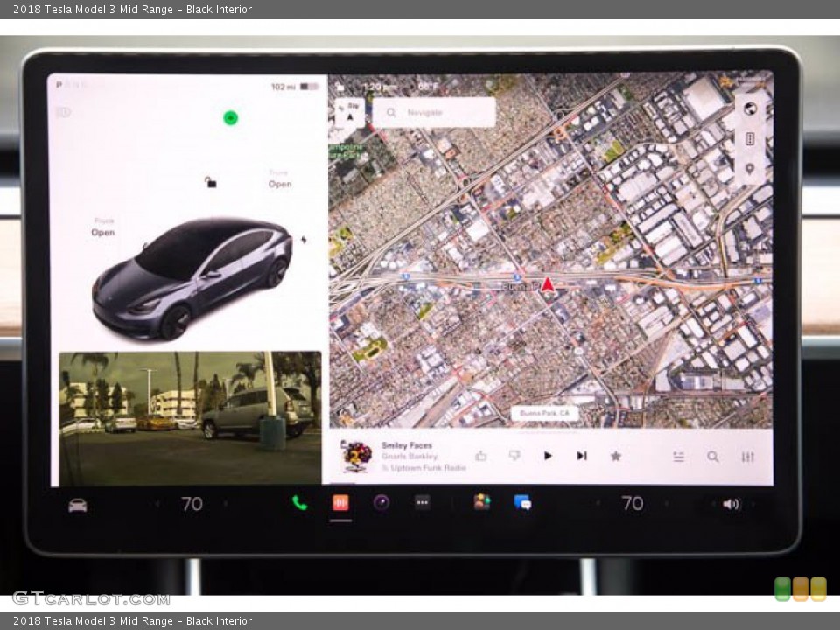Lower passenger temperature with left arrow
This screenshot has height=630, width=840.
(x=598, y=504)
